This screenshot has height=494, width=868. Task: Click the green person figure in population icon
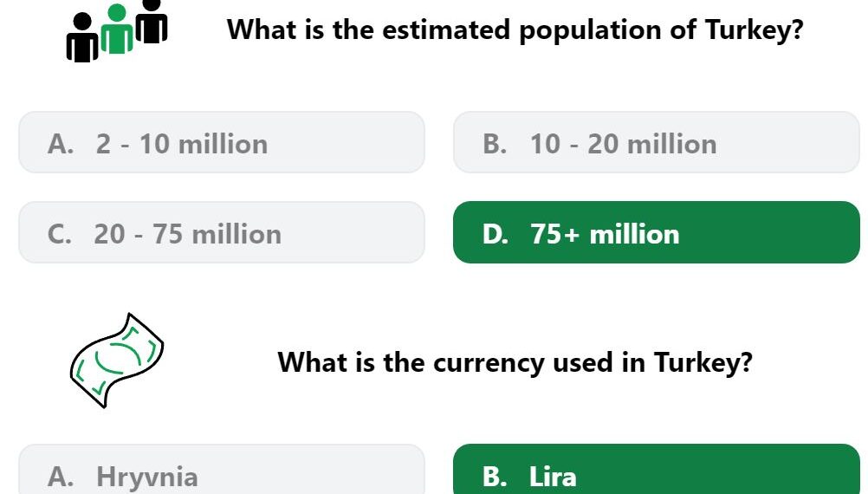pyautogui.click(x=117, y=29)
